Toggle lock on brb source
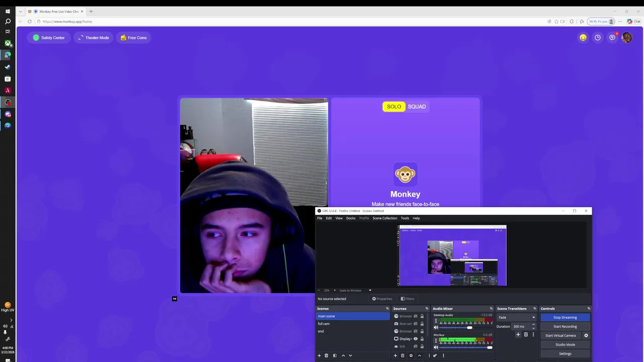The height and width of the screenshot is (362, 644). (422, 346)
